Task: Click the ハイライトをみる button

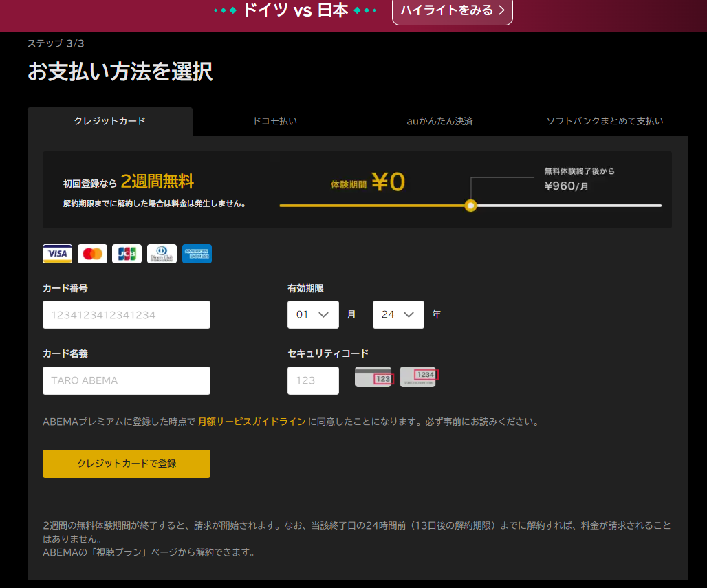Action: coord(453,11)
